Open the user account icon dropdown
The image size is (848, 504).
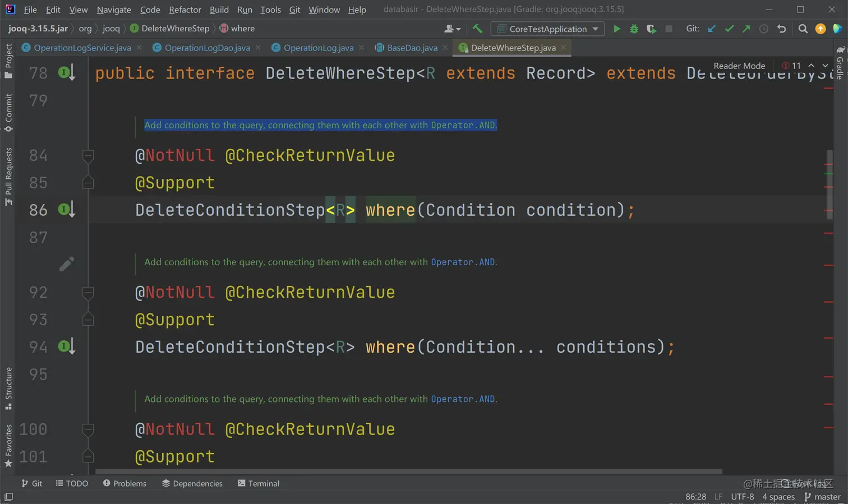[453, 29]
